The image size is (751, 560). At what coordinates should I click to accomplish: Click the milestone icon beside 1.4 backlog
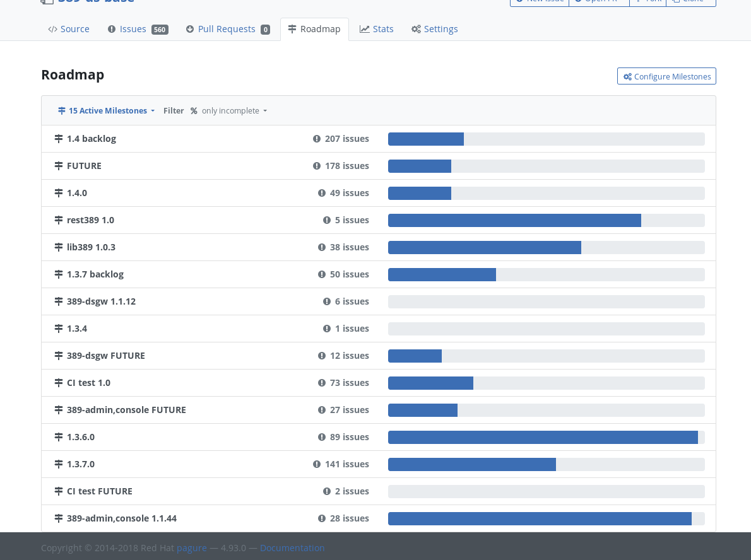click(x=59, y=139)
